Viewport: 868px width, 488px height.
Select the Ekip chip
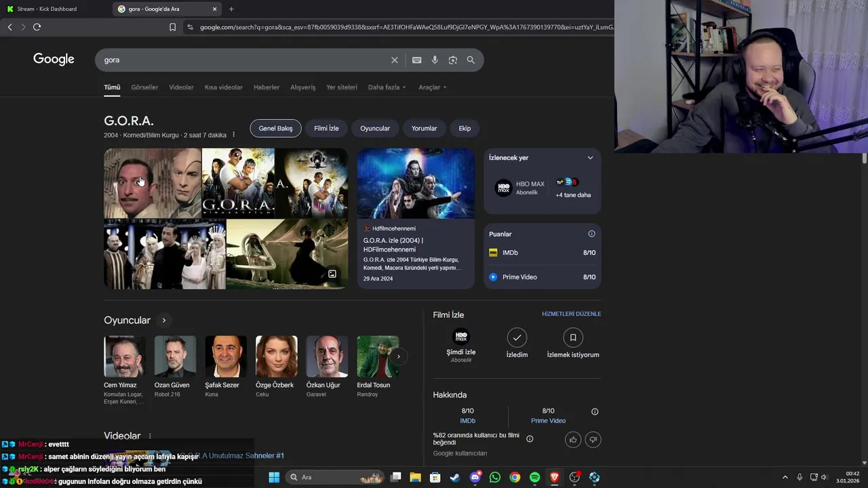[x=465, y=128]
